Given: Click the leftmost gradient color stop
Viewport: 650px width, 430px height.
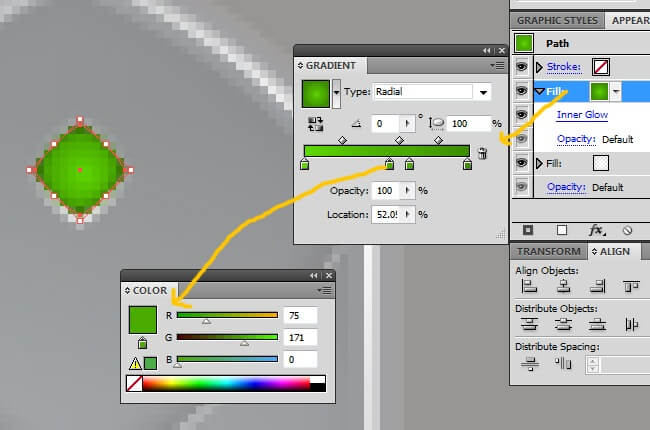Looking at the screenshot, I should pyautogui.click(x=305, y=164).
